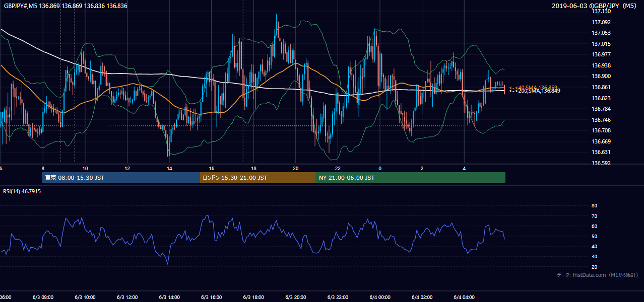This screenshot has height=302, width=644.
Task: Click the 136.938 price axis label
Action: [x=601, y=65]
